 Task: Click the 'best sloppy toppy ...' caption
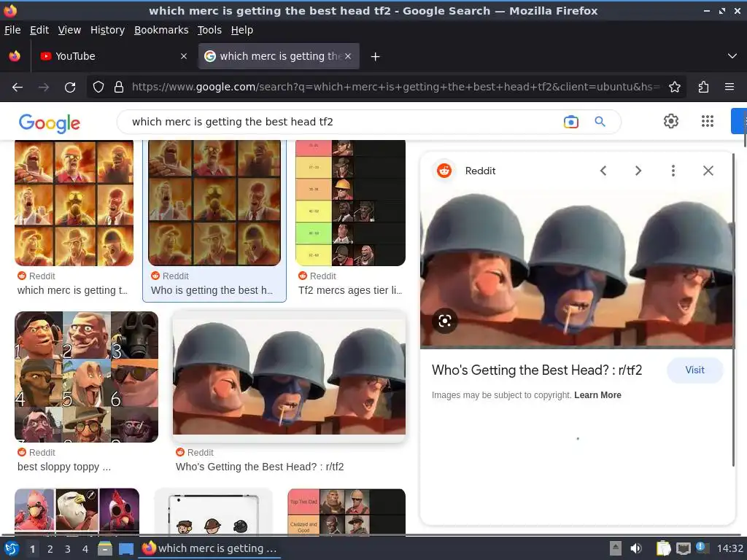(x=64, y=467)
